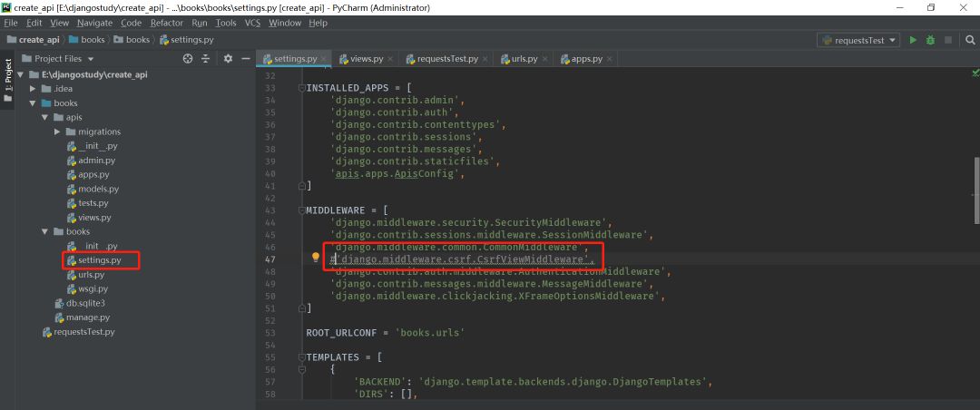Open the Tools menu
980x410 pixels.
(226, 23)
